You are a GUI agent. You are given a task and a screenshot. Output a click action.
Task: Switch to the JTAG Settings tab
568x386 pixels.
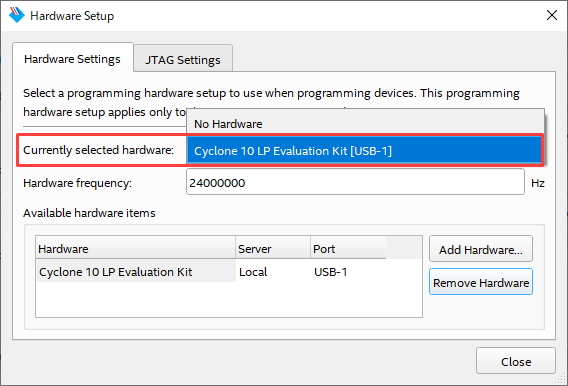[183, 59]
